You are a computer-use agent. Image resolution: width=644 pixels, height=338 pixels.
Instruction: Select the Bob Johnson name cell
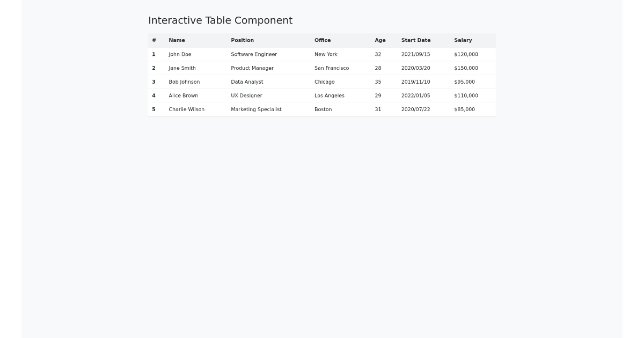196,82
